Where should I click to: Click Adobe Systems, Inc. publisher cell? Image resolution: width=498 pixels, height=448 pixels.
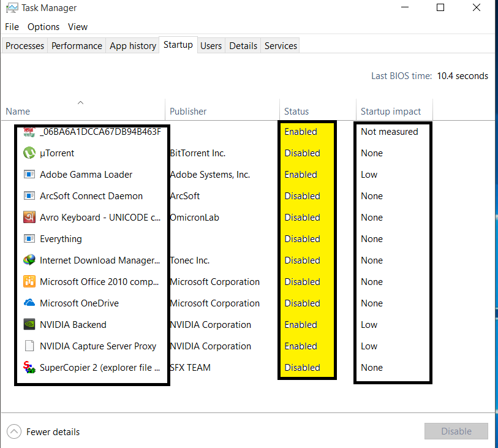tap(210, 175)
